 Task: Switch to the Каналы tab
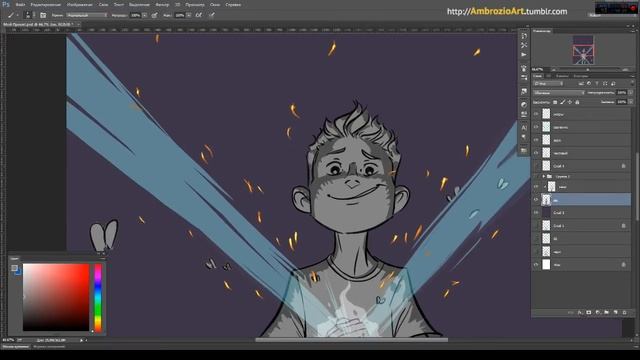pyautogui.click(x=562, y=76)
